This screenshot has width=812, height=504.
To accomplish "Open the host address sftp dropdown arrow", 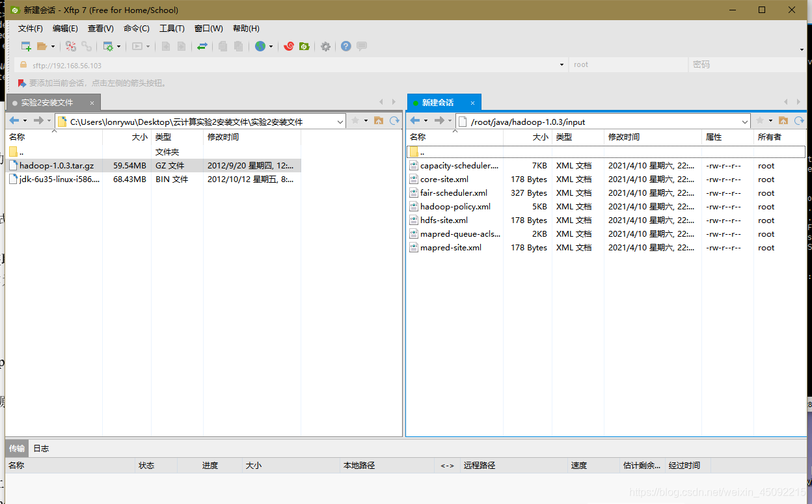I will [562, 65].
